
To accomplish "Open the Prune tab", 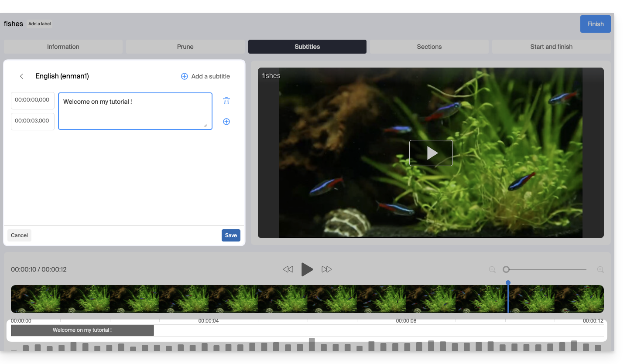I will [185, 47].
